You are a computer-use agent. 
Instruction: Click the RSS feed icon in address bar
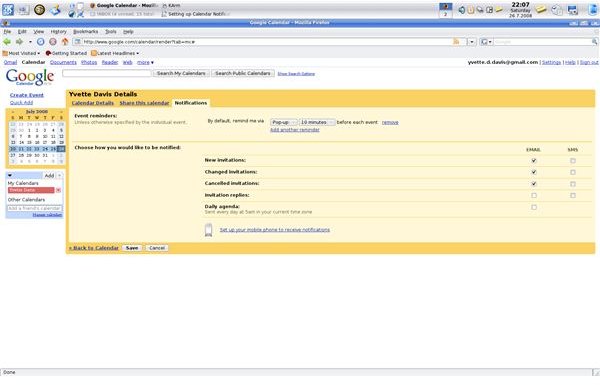click(x=456, y=41)
